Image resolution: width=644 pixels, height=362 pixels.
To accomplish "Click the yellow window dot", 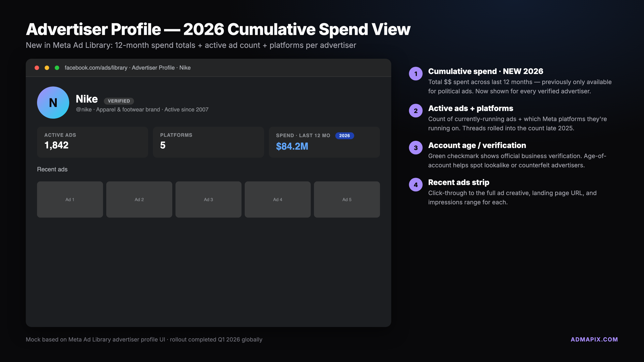I will coord(47,68).
